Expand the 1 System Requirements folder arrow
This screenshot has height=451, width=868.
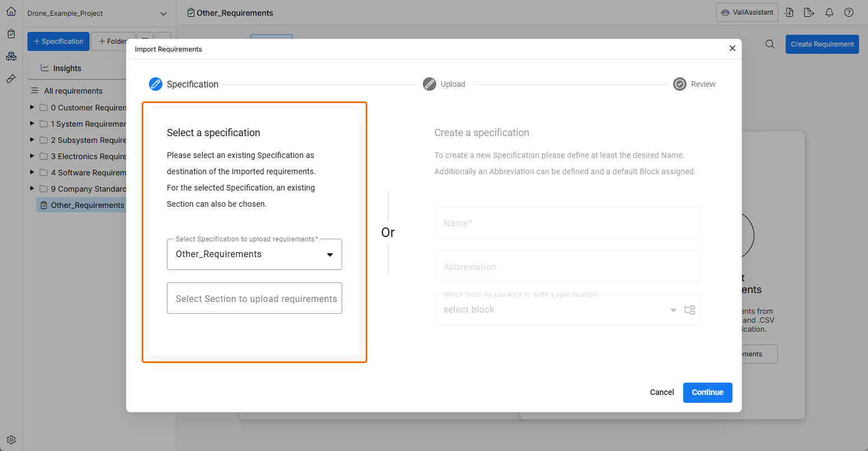[x=32, y=123]
